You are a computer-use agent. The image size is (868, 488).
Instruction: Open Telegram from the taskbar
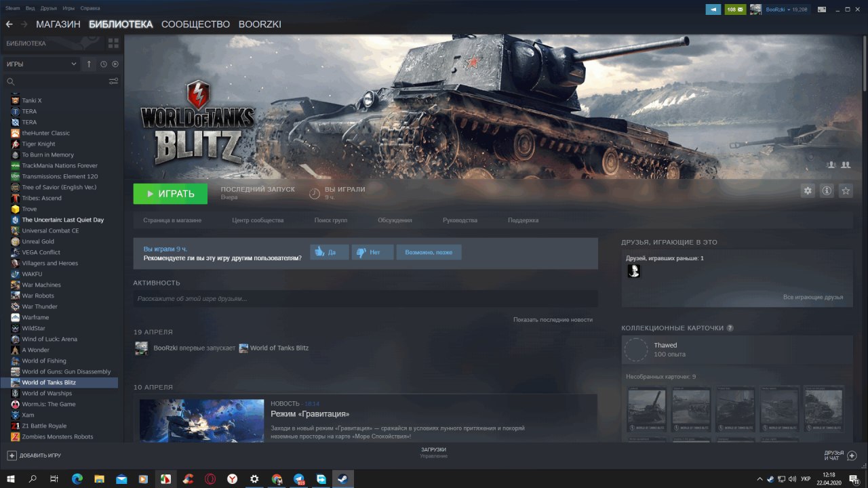pyautogui.click(x=298, y=479)
